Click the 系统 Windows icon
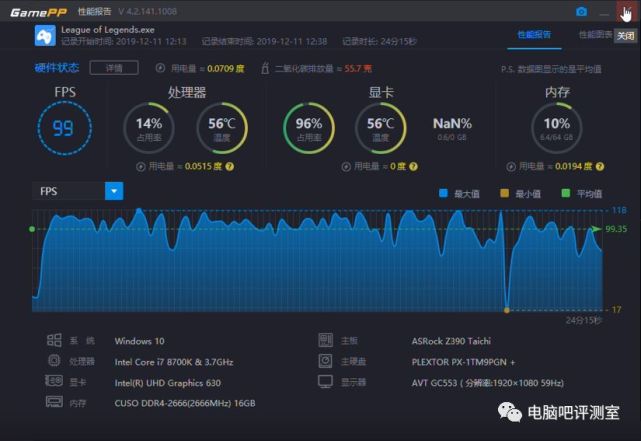641x441 pixels. (54, 340)
